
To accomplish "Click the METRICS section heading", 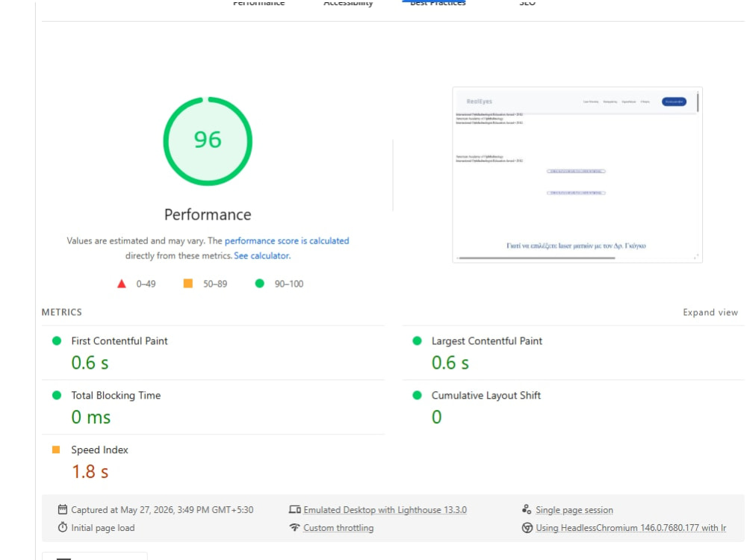I will coord(61,312).
